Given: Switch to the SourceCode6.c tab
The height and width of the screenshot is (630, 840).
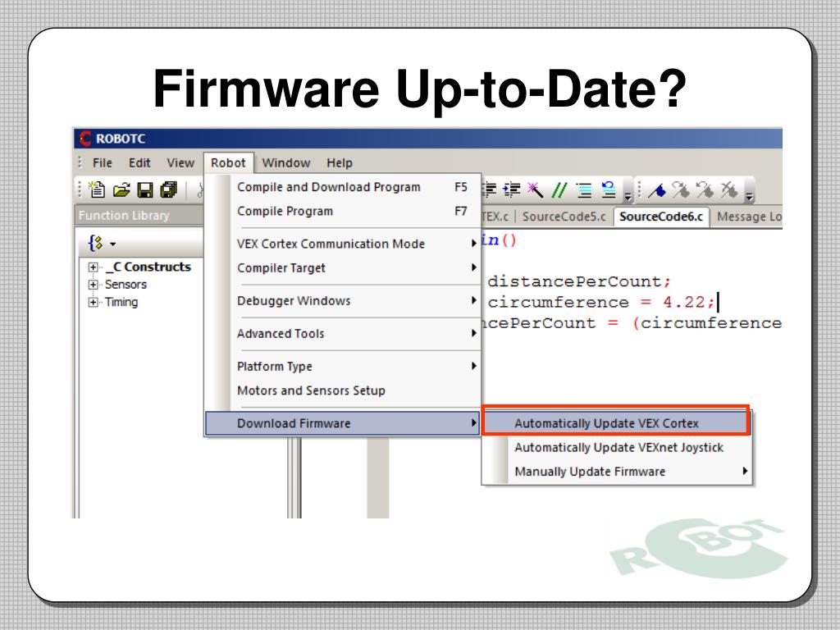Looking at the screenshot, I should click(661, 217).
